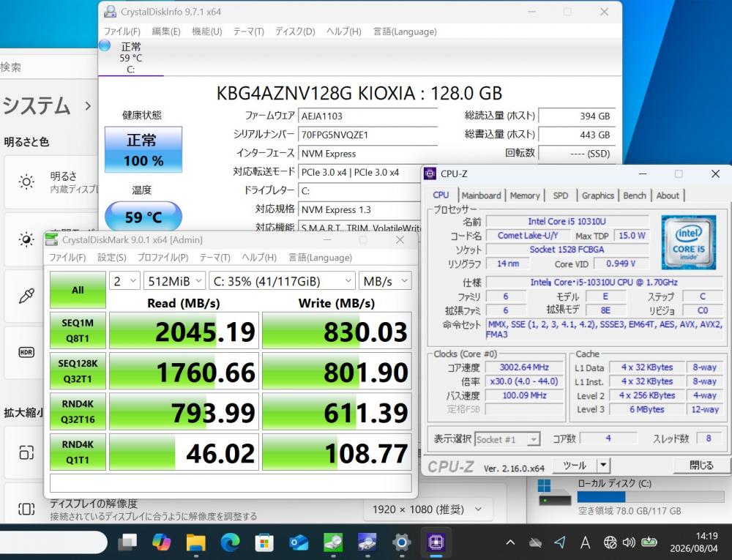Click the night light icon in Settings
This screenshot has height=560, width=732.
tap(26, 239)
